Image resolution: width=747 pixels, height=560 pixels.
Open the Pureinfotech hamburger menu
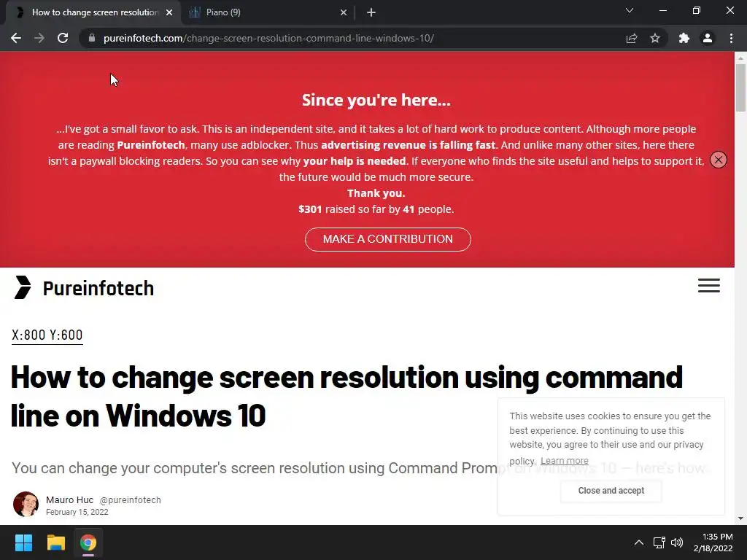(x=709, y=285)
